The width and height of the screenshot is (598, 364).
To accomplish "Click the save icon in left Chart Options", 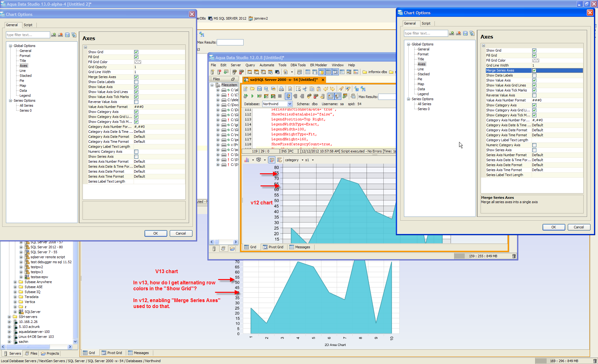I will click(67, 35).
